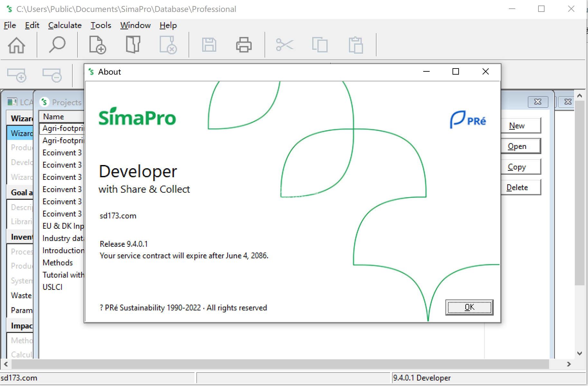This screenshot has width=588, height=386.
Task: Create a new item using the toolbar icon
Action: pos(97,45)
